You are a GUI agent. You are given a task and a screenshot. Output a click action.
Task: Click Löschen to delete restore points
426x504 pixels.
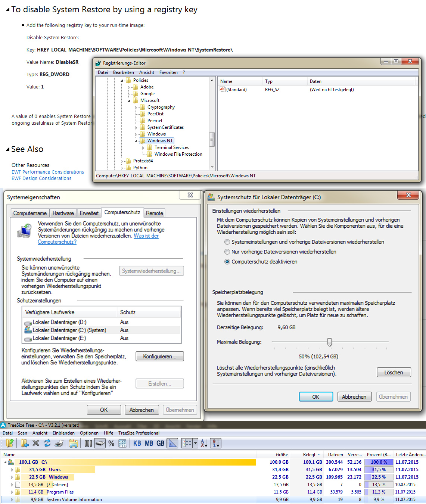[x=394, y=373]
